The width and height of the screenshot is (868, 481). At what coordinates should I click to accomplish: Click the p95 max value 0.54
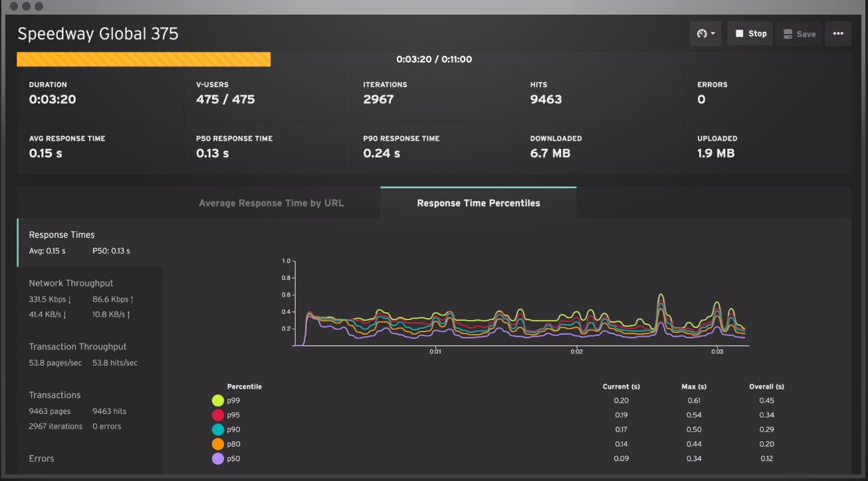point(694,415)
